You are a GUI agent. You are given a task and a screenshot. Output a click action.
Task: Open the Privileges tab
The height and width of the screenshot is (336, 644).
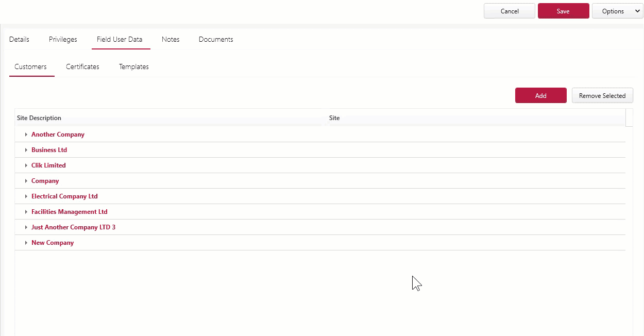[x=63, y=39]
